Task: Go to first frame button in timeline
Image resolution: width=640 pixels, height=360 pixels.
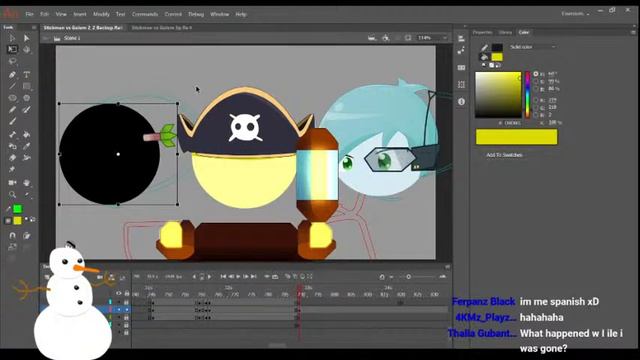Action: click(223, 277)
